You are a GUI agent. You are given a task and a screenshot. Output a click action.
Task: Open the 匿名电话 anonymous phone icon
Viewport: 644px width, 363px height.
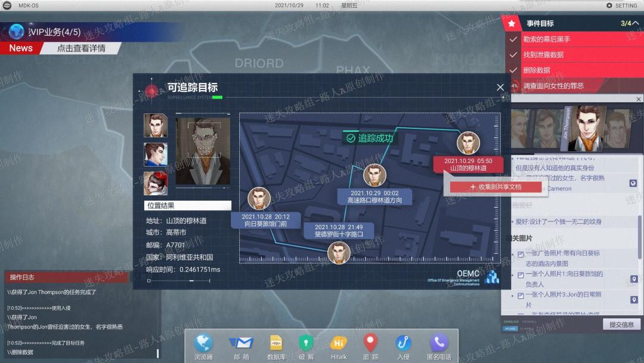click(439, 343)
